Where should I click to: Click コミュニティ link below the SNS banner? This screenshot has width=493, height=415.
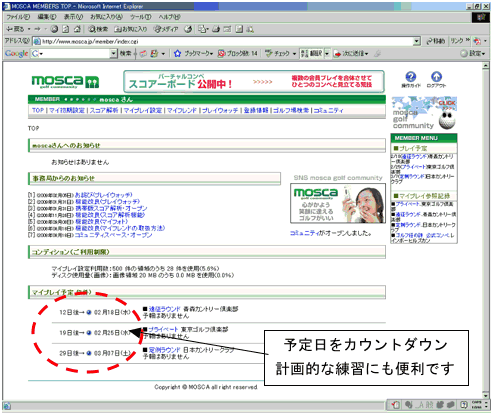[304, 233]
